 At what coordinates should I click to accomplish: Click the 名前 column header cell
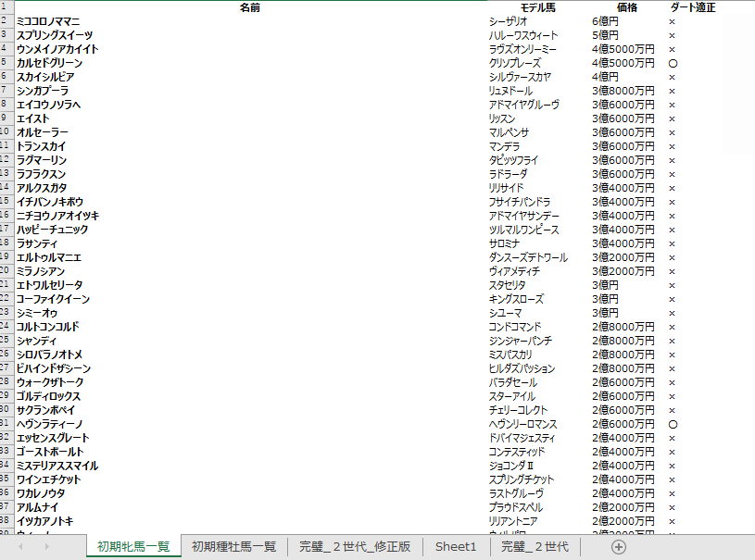[250, 7]
